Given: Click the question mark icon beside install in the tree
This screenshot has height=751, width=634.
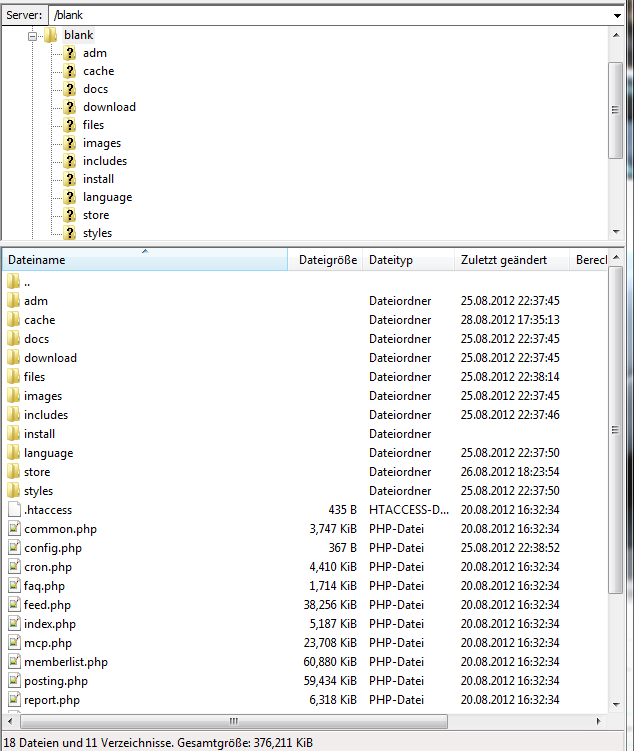Looking at the screenshot, I should tap(70, 179).
